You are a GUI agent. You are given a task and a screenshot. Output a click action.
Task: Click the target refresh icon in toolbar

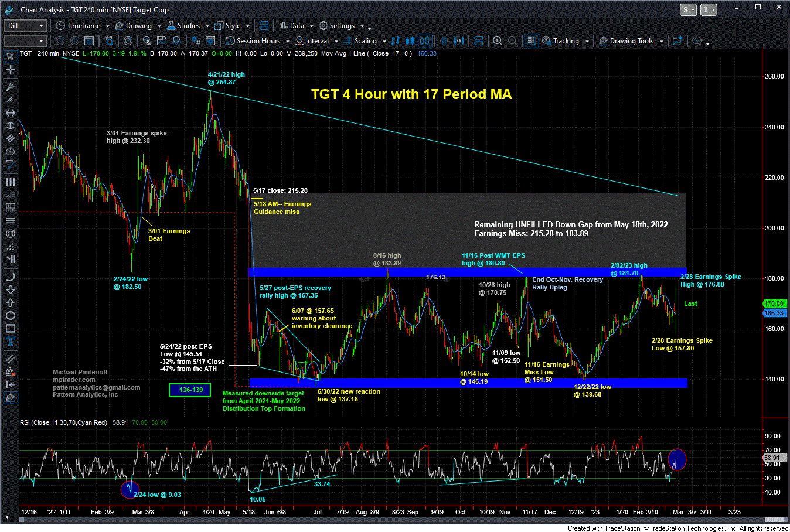click(x=128, y=41)
